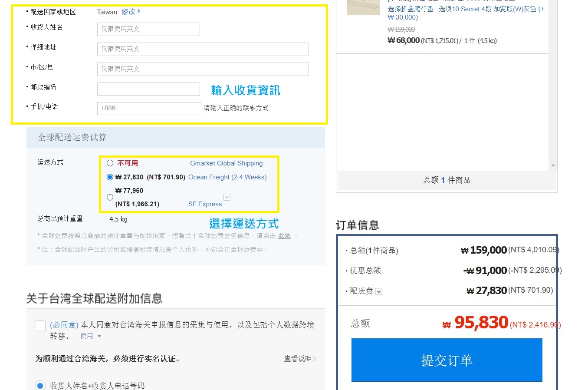This screenshot has height=390, width=588.
Task: Select Ocean Freight (2-4 Weeks) shipping option
Action: [x=110, y=177]
